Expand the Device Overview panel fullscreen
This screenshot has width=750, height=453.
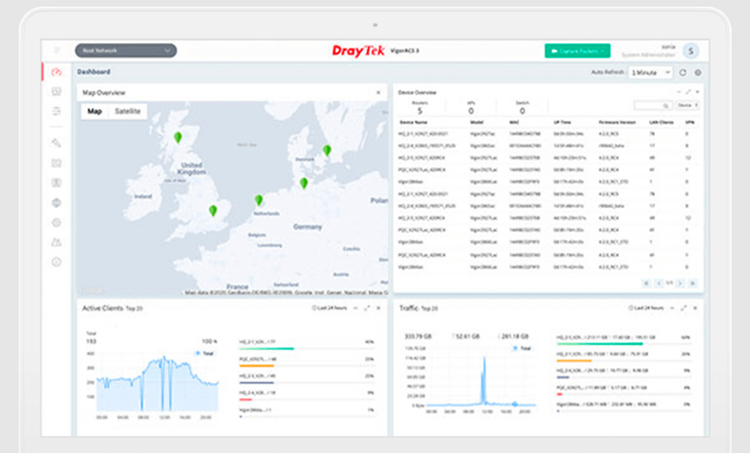pos(688,92)
